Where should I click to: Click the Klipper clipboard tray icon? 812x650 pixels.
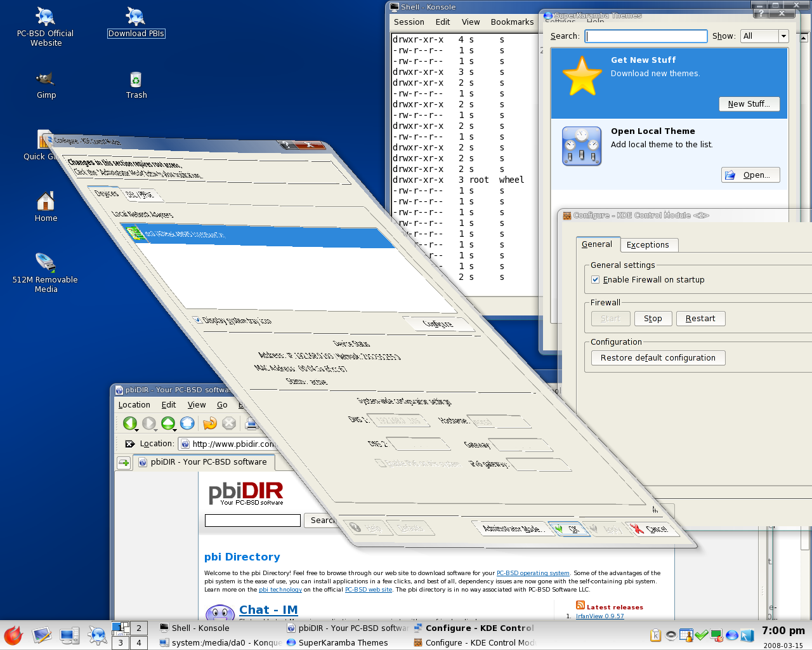coord(656,635)
